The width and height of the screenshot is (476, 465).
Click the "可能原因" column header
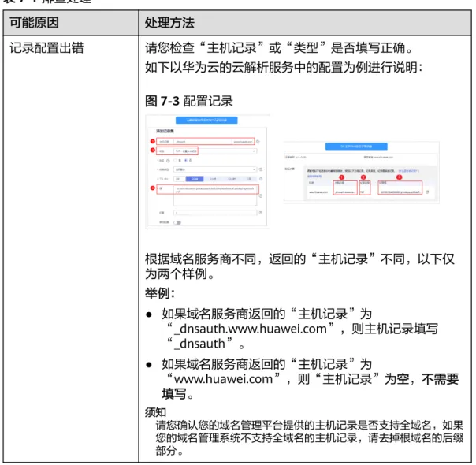click(35, 23)
